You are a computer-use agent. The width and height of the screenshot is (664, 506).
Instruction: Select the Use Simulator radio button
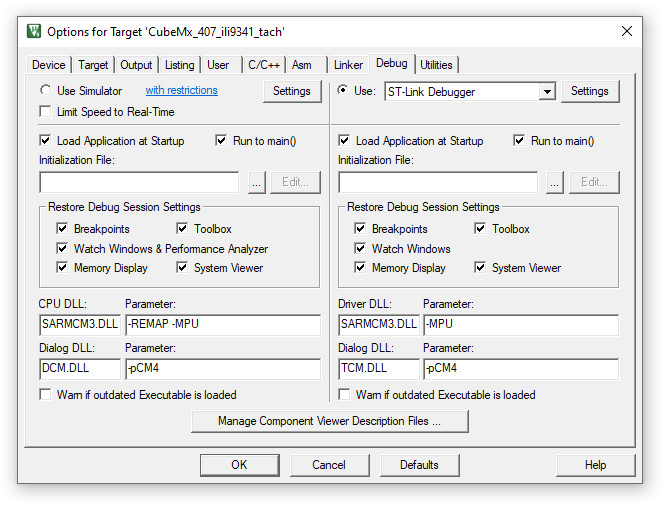coord(45,91)
